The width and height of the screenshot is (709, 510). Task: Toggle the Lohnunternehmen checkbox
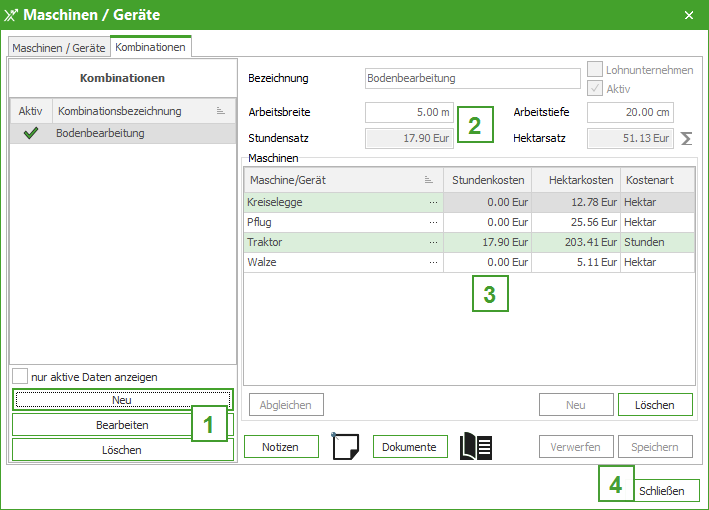tap(595, 70)
